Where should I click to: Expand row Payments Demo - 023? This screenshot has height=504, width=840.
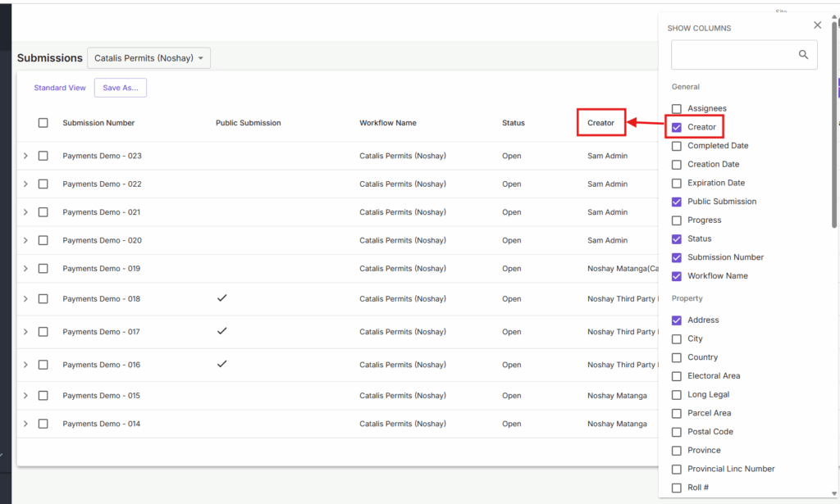tap(25, 156)
